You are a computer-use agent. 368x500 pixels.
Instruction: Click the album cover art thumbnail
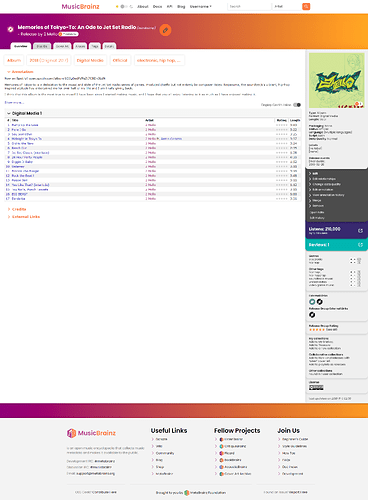pos(337,80)
